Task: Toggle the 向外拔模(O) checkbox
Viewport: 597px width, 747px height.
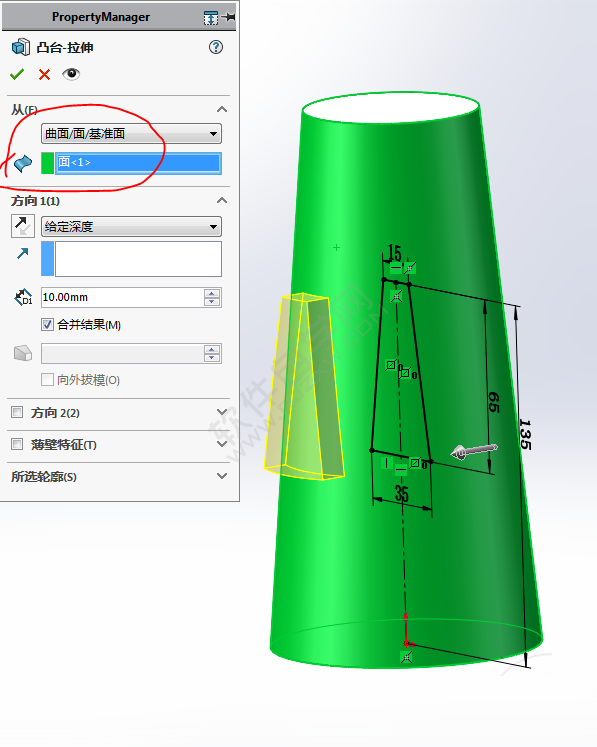Action: pyautogui.click(x=47, y=380)
